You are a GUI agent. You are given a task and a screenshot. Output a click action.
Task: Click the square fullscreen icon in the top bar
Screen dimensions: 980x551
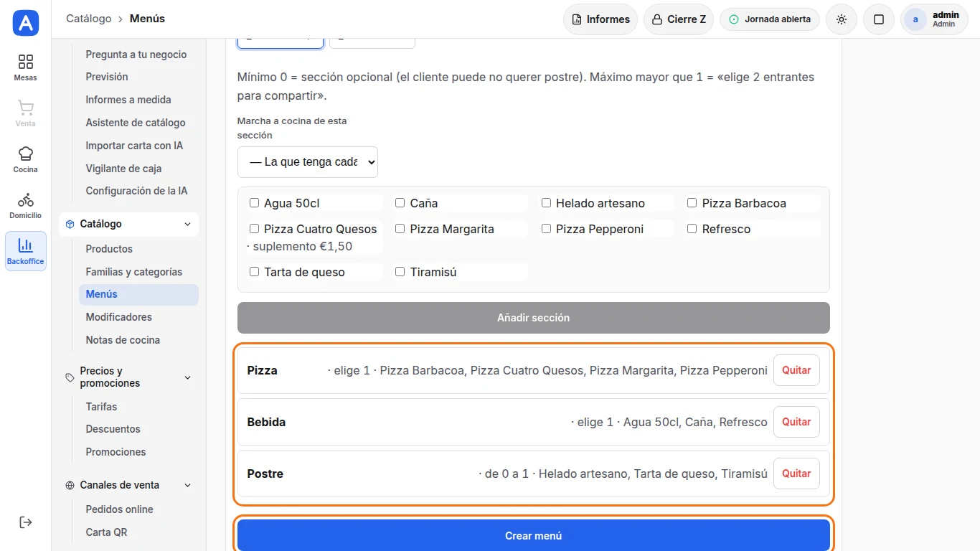click(x=879, y=19)
